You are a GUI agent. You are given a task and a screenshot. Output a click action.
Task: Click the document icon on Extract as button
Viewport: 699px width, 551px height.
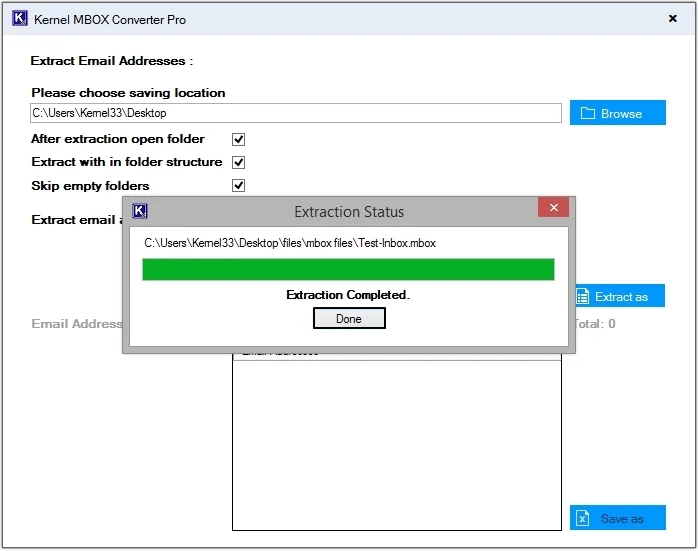[582, 296]
